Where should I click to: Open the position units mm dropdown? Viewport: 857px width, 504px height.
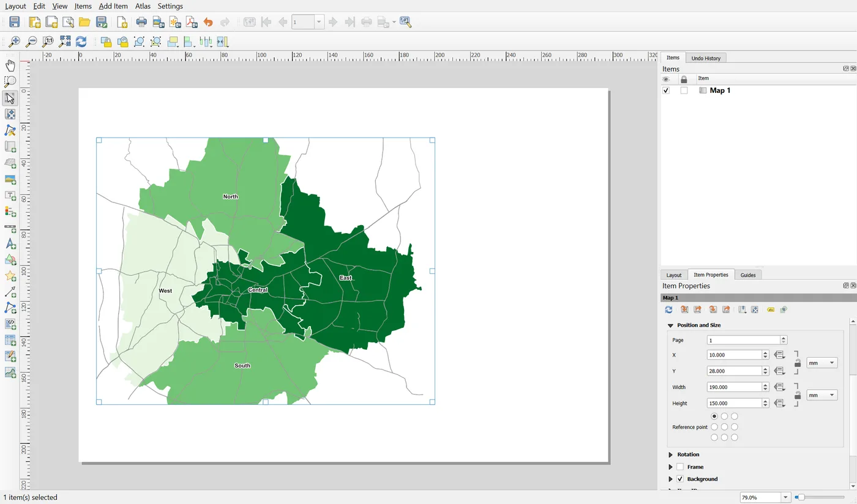click(821, 363)
